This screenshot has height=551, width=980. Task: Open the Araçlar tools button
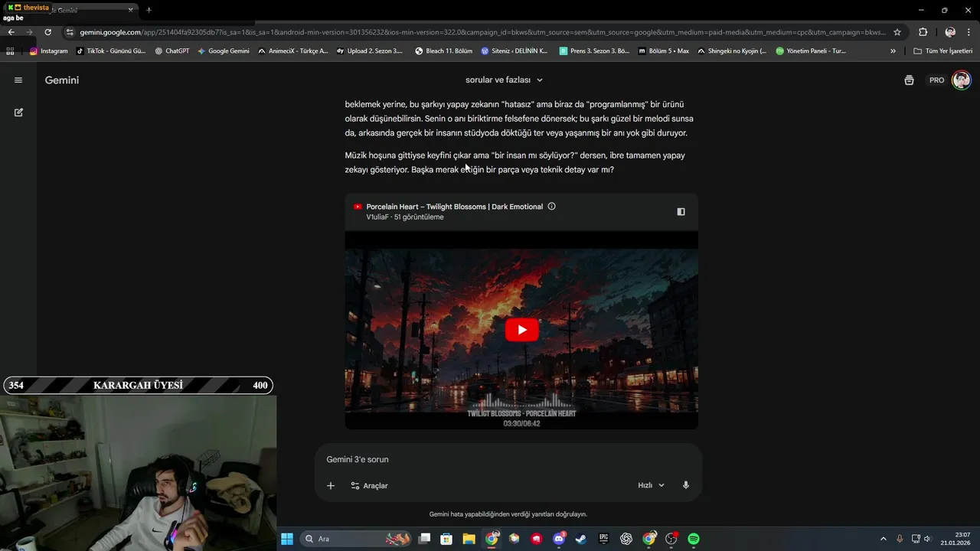(369, 485)
